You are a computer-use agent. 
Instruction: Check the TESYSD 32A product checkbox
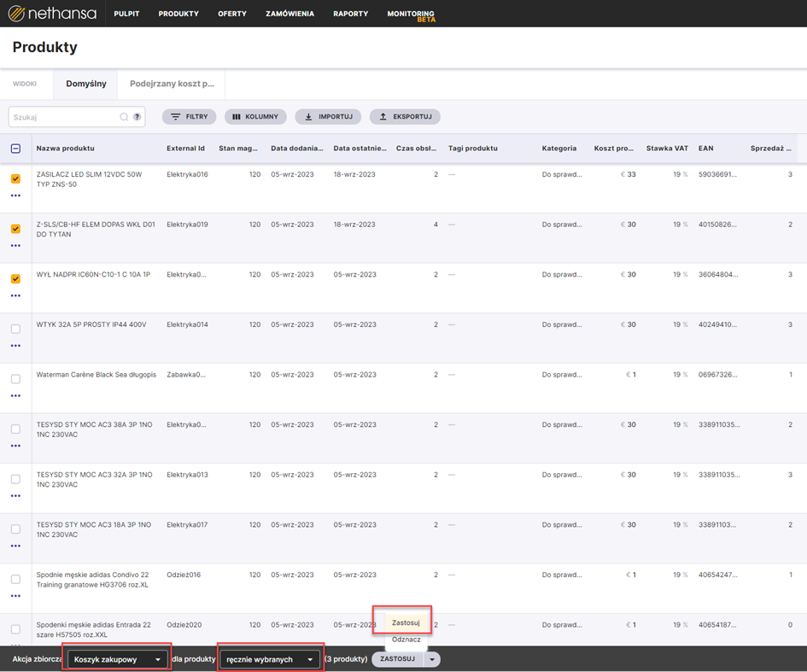tap(16, 479)
